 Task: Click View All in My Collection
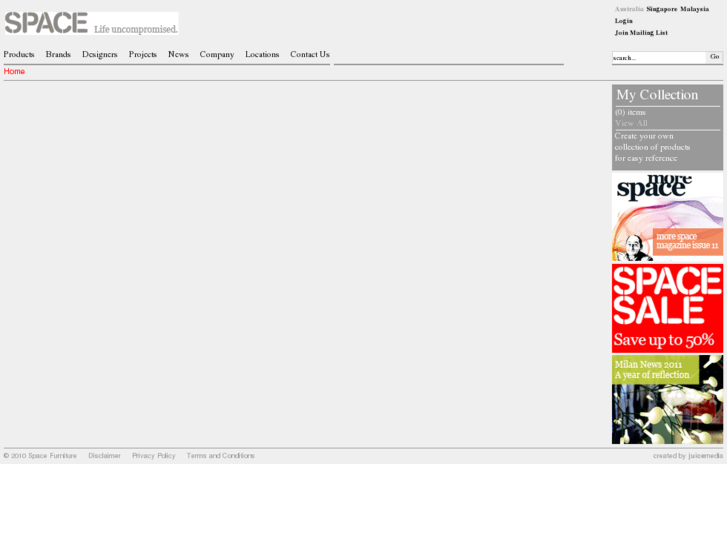(x=631, y=123)
